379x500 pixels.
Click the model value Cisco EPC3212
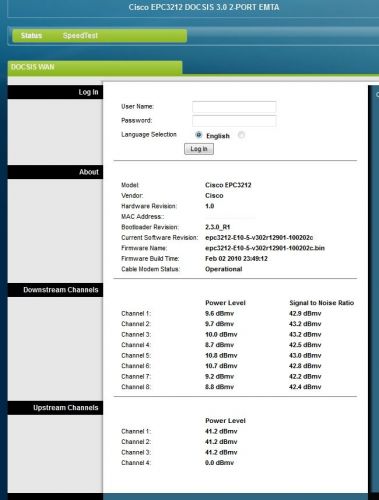[228, 185]
